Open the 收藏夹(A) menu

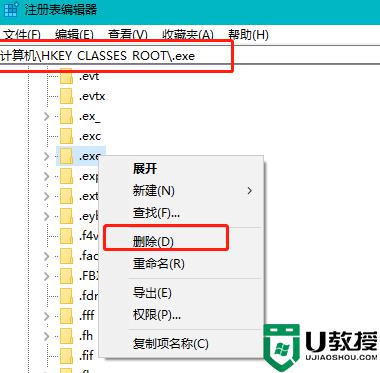188,34
